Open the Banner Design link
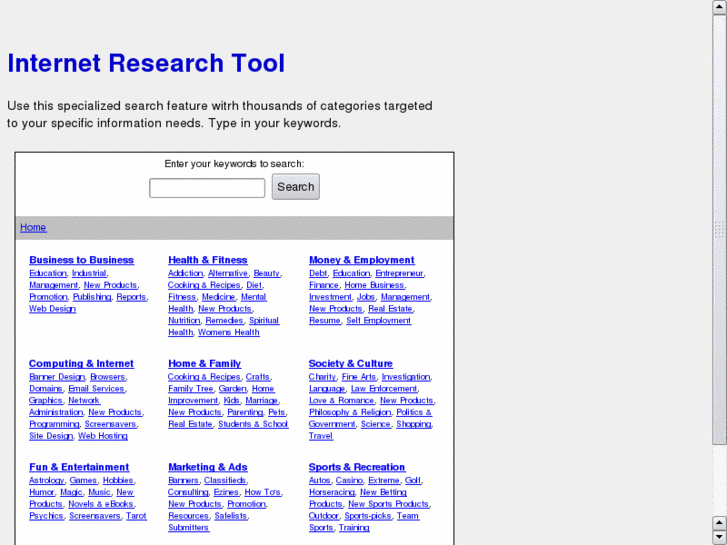 57,377
